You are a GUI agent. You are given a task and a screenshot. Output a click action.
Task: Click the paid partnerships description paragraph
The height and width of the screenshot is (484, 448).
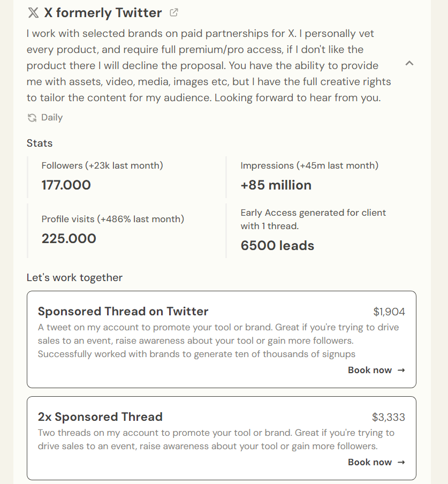pos(209,66)
